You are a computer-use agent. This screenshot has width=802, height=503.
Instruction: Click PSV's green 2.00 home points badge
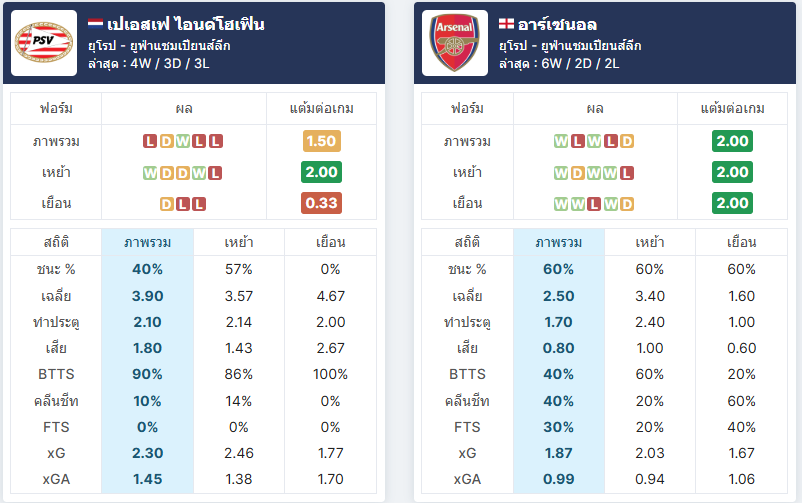click(321, 172)
